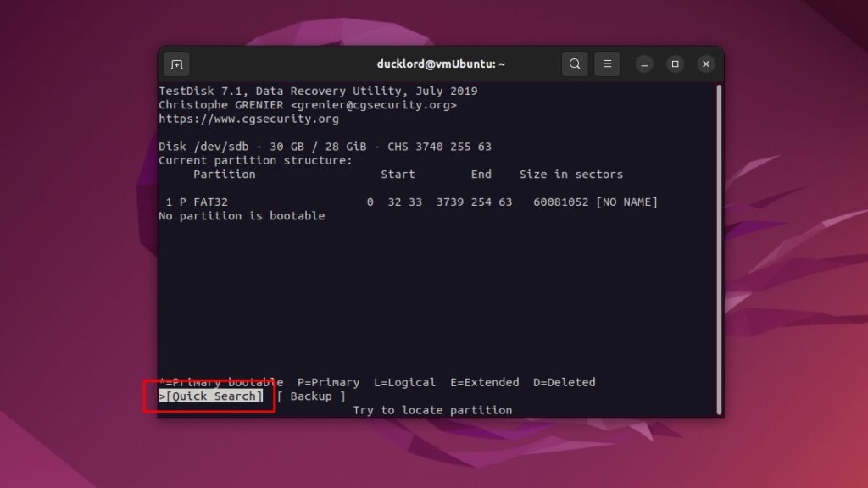Click the [NO NAME] partition label
868x488 pixels.
tap(626, 202)
